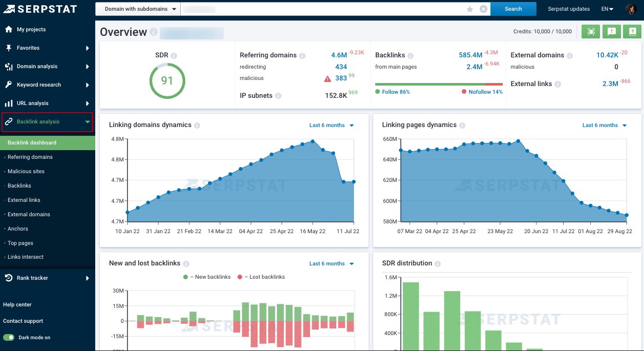Viewport: 644px width, 351px height.
Task: Click the Rank tracker history icon
Action: [x=8, y=278]
